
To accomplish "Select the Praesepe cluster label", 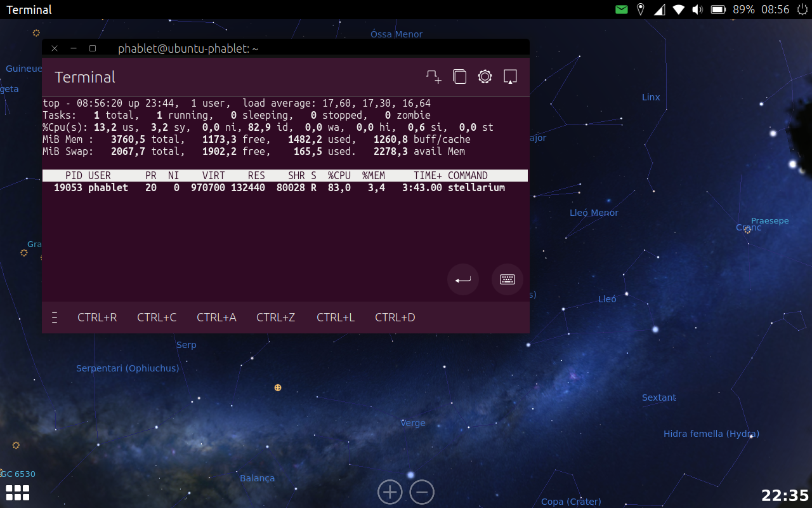I will (770, 221).
